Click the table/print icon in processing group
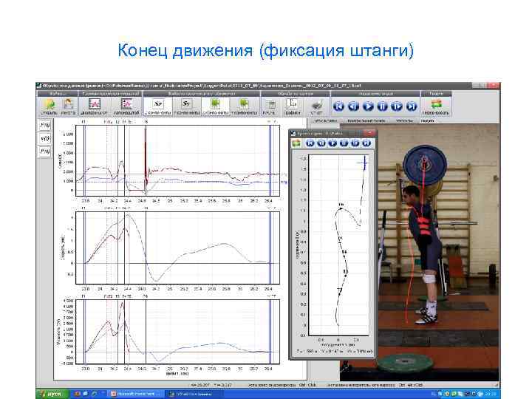Screen dimensions: 532x399 click(x=270, y=107)
